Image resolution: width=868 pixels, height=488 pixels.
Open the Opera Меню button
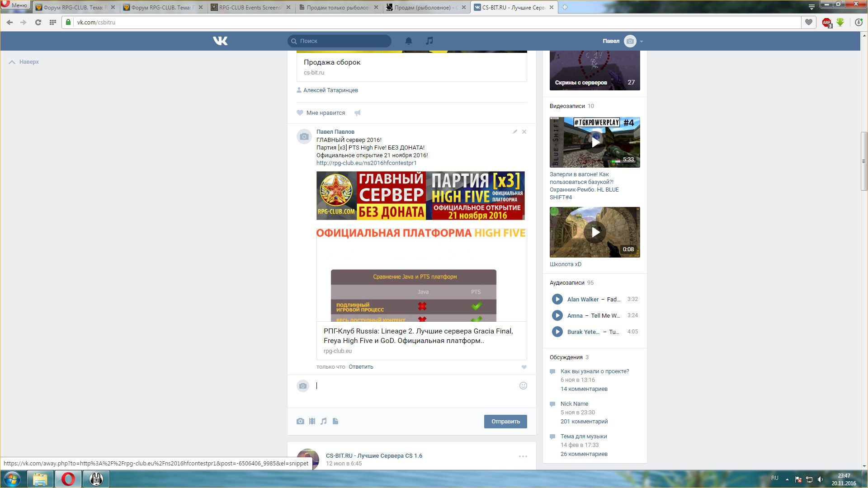15,5
